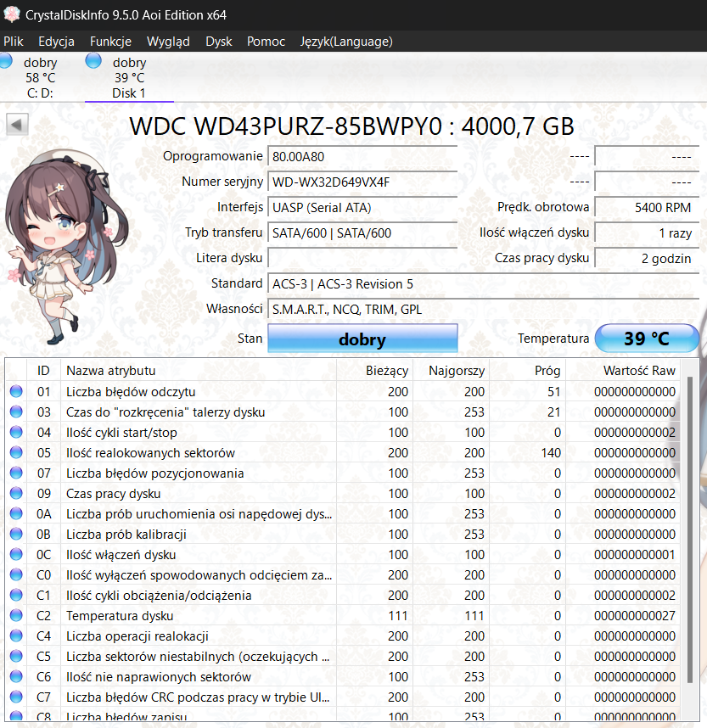Click status dot for attribute C5
Viewport: 707px width, 728px height.
tap(16, 656)
